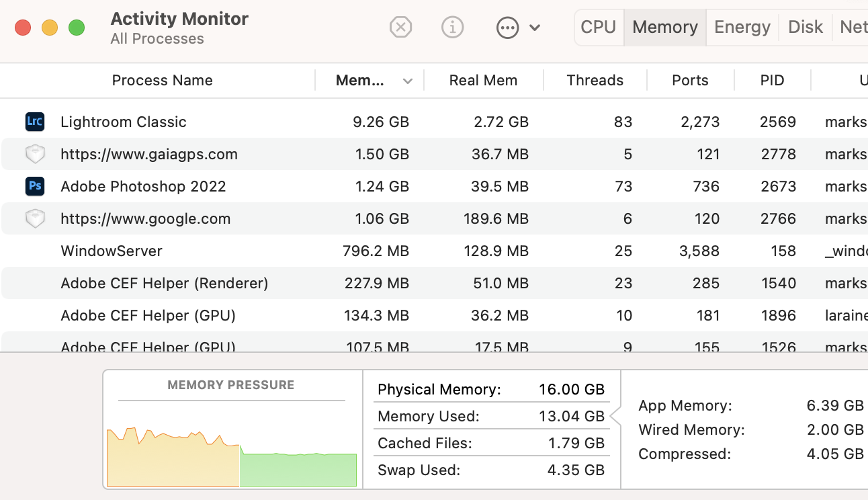Select the Lightroom Classic app icon
The width and height of the screenshot is (868, 500).
point(35,122)
